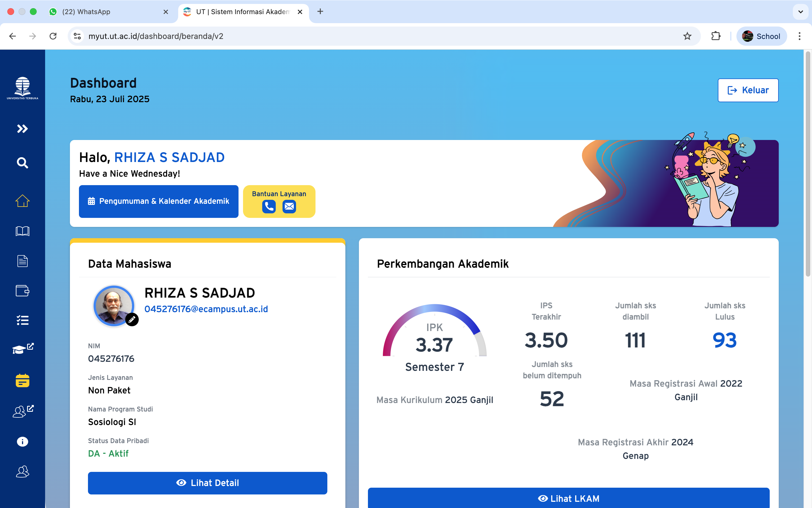Click the Sosiologi SI program text
Viewport: 812px width, 508px height.
click(x=112, y=422)
